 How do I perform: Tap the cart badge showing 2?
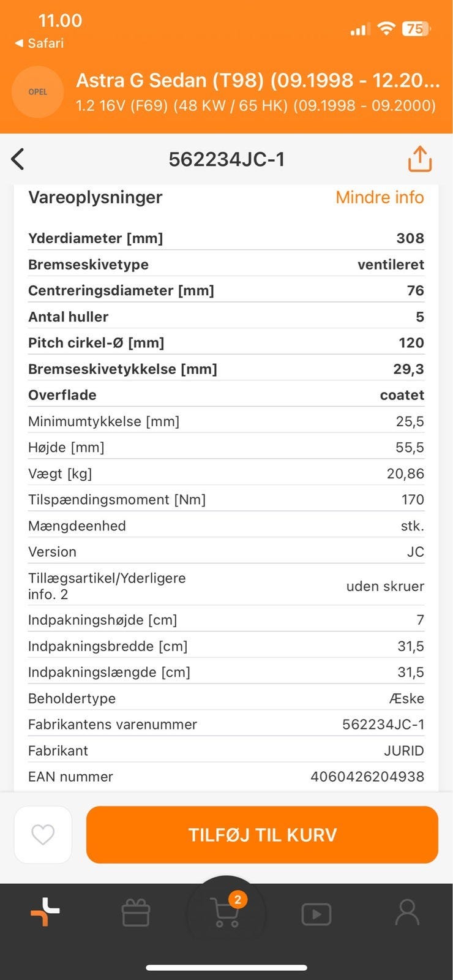(x=238, y=899)
